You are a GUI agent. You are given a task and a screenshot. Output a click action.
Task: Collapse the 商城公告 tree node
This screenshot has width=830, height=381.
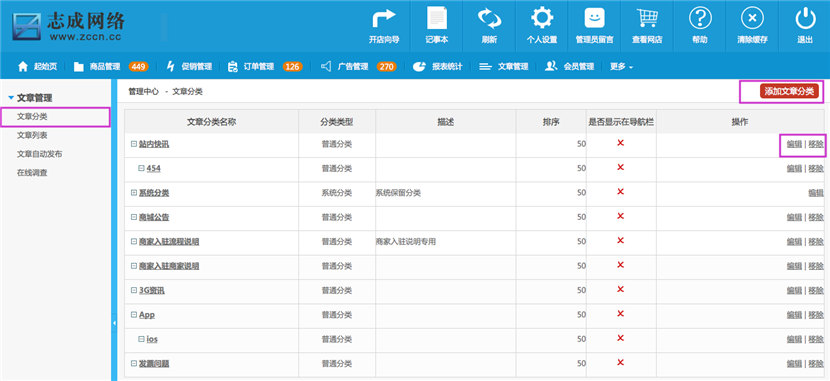click(x=134, y=217)
